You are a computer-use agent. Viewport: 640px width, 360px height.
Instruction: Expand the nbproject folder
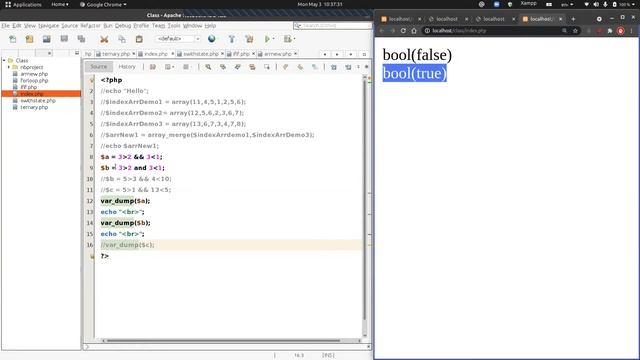pyautogui.click(x=9, y=67)
